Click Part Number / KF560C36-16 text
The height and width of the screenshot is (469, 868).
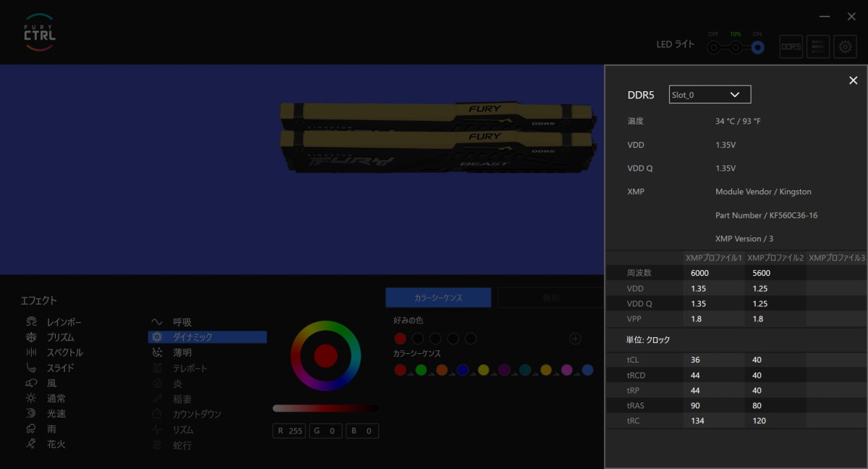(x=767, y=215)
